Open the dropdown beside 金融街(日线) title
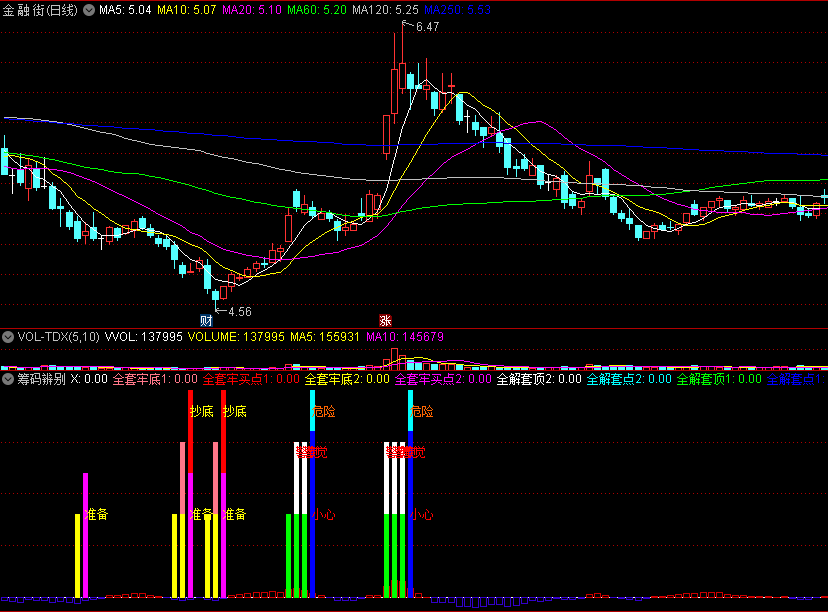This screenshot has width=828, height=612. tap(89, 10)
